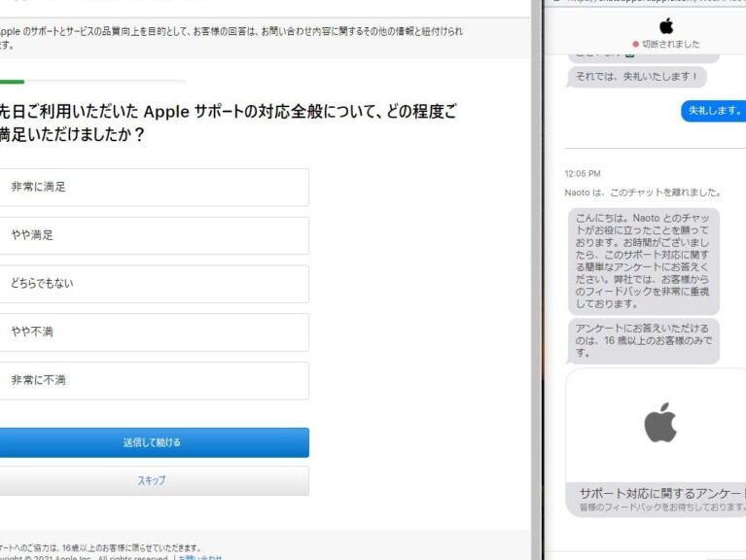Choose the どちらでもない option

154,284
